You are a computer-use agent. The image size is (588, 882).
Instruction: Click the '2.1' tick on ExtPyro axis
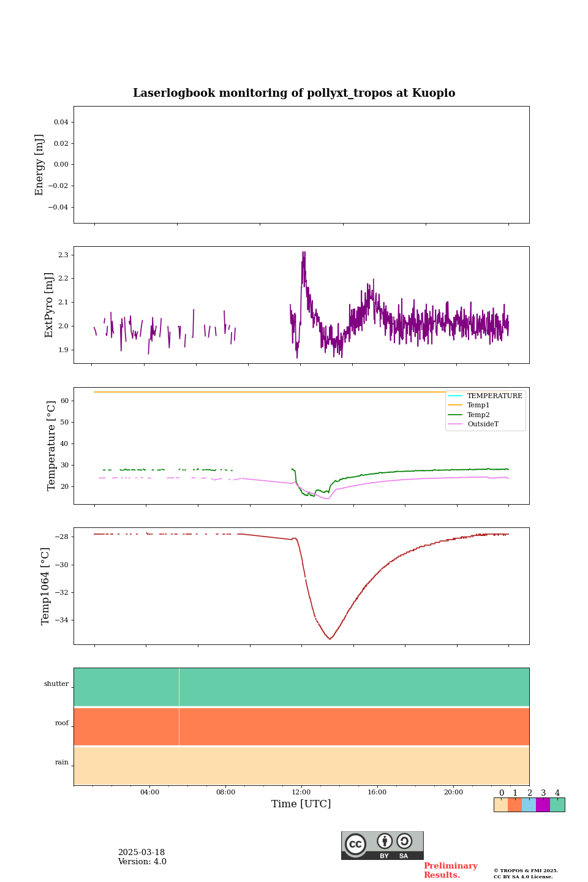click(x=64, y=303)
